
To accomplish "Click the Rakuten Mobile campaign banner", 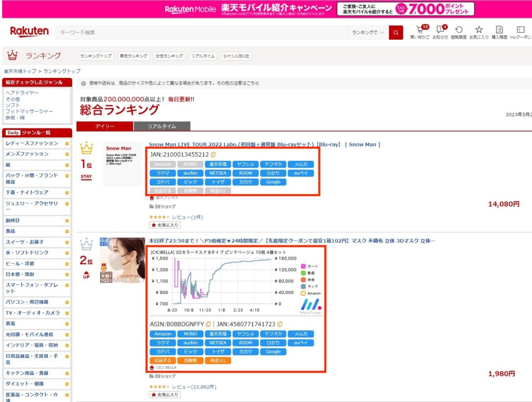I will [267, 9].
